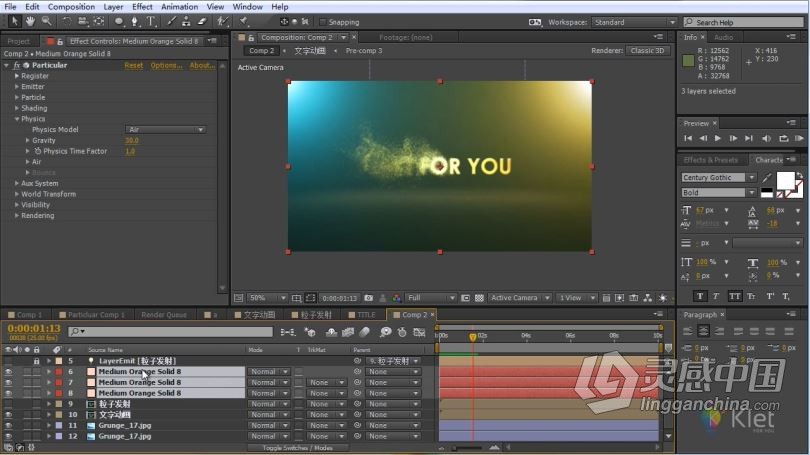This screenshot has height=455, width=810.
Task: Click All Caps TT button
Action: point(734,296)
